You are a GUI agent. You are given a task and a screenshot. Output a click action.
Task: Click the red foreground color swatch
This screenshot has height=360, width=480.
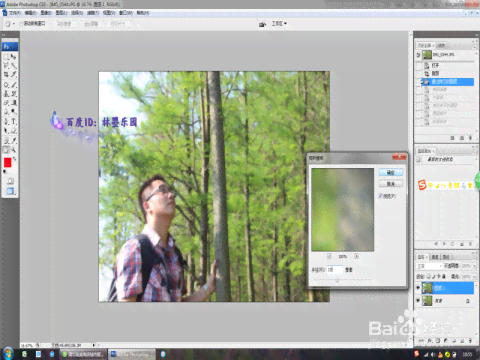click(7, 163)
